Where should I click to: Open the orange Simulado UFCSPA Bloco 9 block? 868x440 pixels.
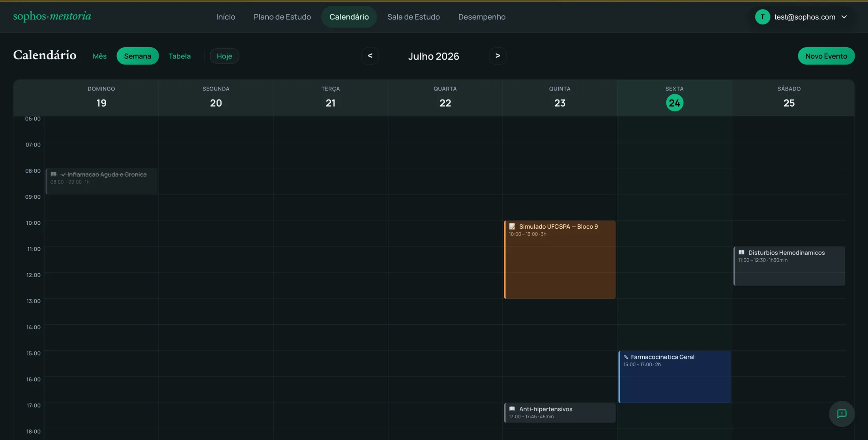coord(559,259)
